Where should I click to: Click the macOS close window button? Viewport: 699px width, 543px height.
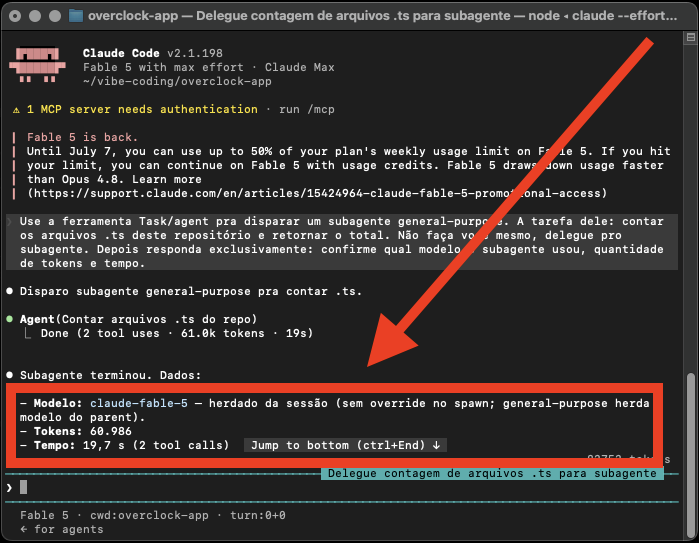15,16
